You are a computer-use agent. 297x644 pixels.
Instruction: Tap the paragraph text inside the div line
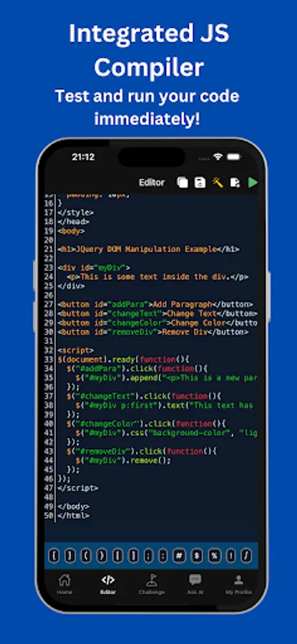click(157, 277)
